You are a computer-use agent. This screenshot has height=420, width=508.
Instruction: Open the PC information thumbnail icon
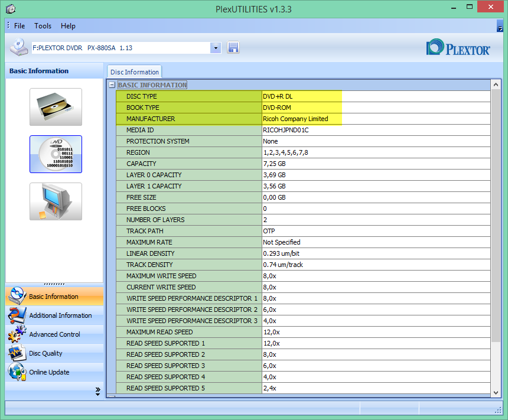(56, 201)
